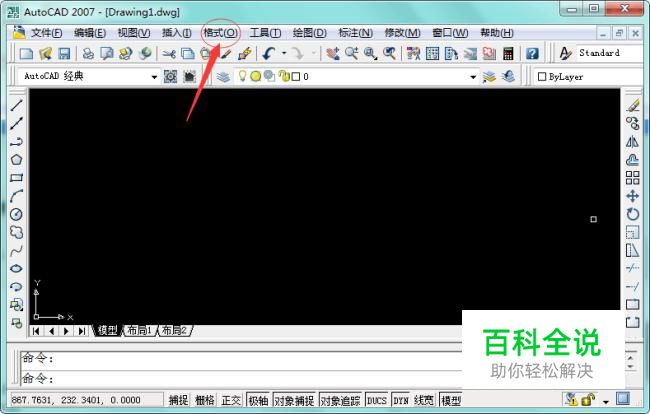
Task: Click the 模型 status bar button
Action: click(x=451, y=400)
